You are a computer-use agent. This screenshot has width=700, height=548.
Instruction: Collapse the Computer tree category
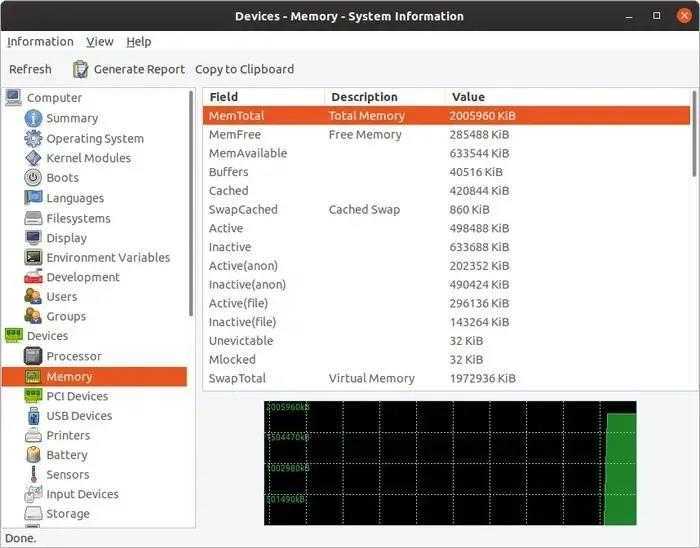click(x=54, y=97)
